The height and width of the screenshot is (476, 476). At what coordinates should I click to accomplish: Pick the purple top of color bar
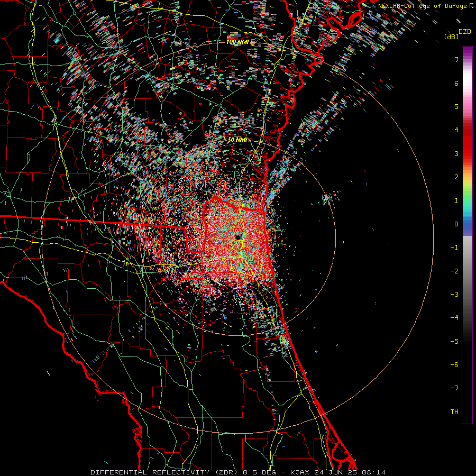tap(467, 52)
